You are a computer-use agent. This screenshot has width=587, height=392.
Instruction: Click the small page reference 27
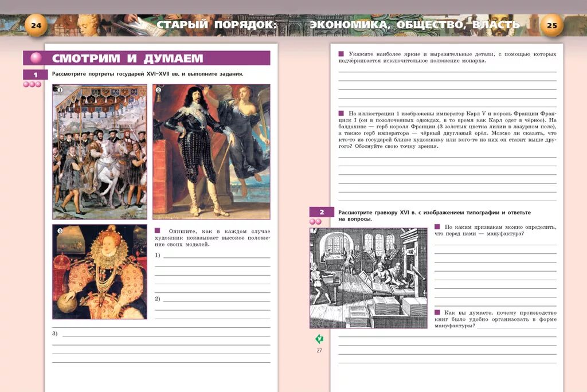coord(319,350)
